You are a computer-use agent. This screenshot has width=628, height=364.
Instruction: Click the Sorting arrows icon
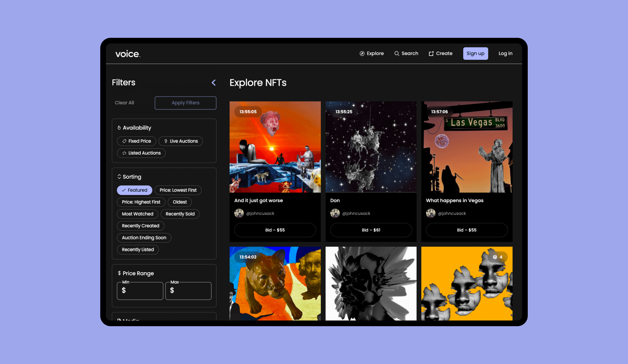point(119,177)
